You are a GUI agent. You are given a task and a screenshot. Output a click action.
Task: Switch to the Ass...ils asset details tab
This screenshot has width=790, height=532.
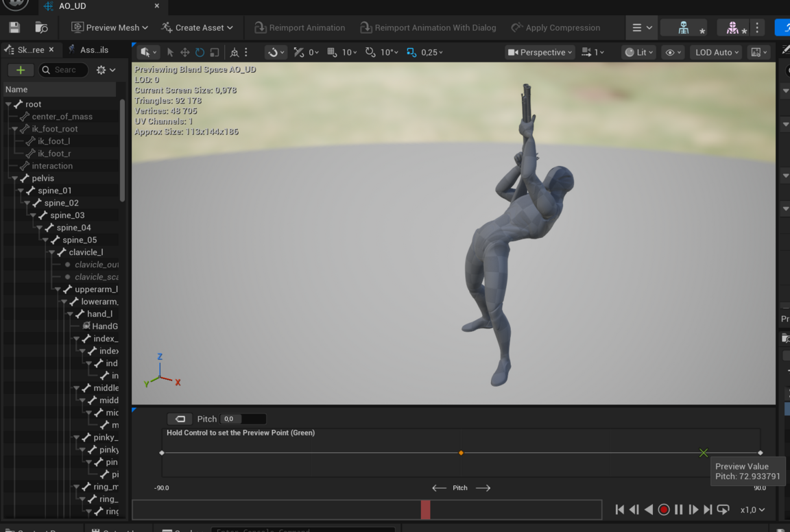(x=88, y=50)
